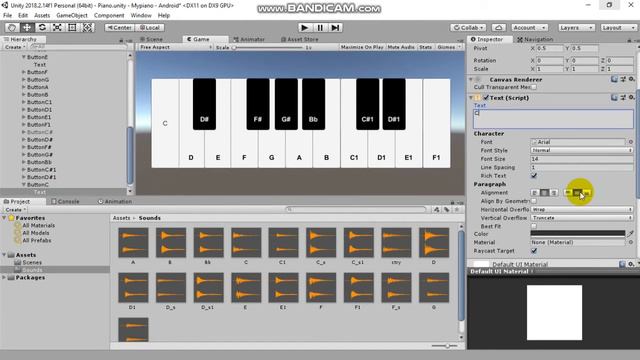Open the Assets menu
This screenshot has height=360, width=640.
click(42, 15)
